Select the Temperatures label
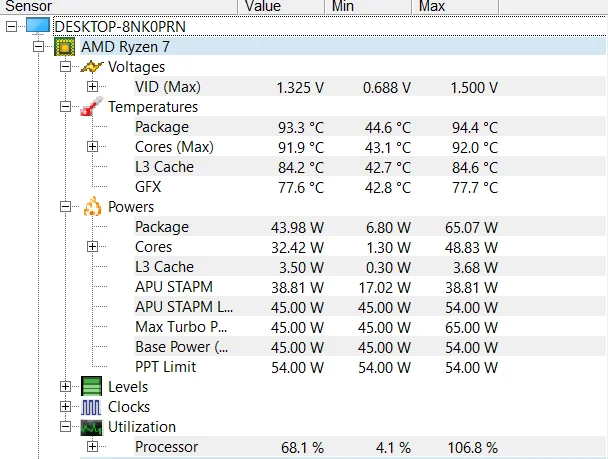 tap(153, 107)
